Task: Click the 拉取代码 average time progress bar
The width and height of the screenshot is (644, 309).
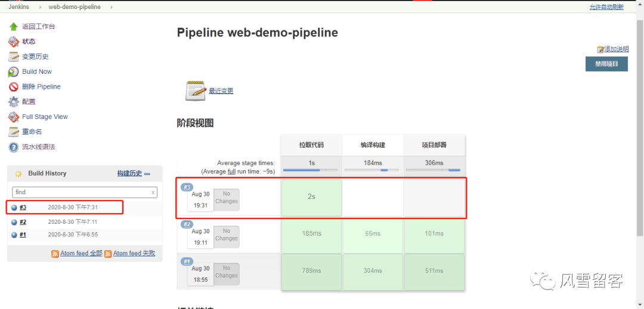Action: point(311,170)
